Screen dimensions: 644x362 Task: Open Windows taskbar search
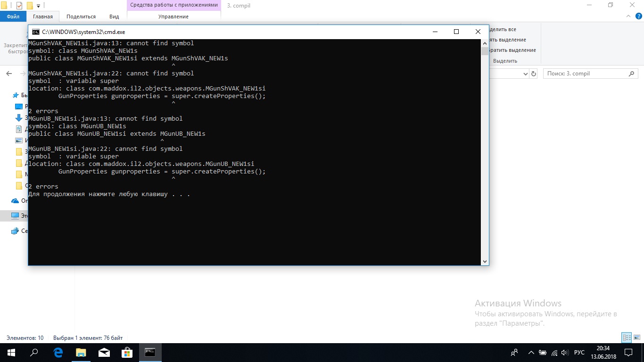tap(34, 353)
